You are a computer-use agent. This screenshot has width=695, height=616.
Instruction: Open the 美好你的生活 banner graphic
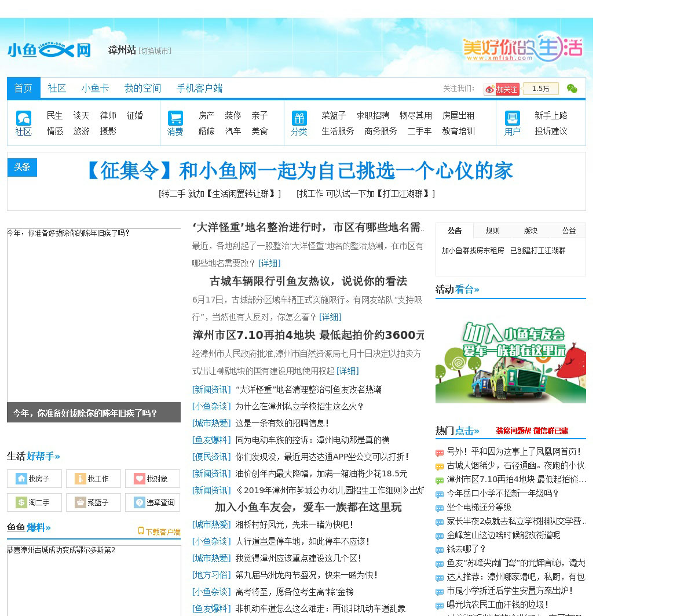coord(523,48)
